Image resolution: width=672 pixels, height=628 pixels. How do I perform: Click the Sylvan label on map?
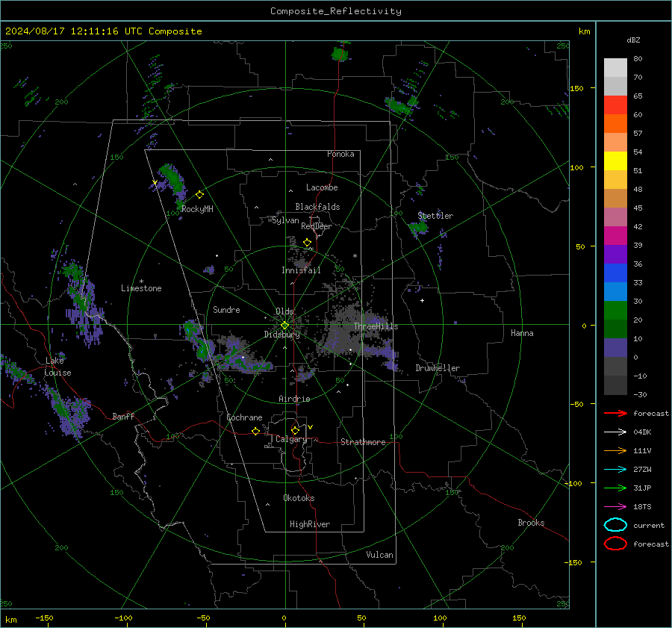point(285,220)
